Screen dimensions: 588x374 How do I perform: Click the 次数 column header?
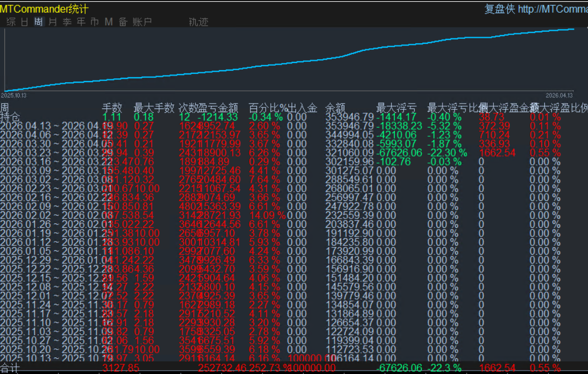pyautogui.click(x=188, y=108)
